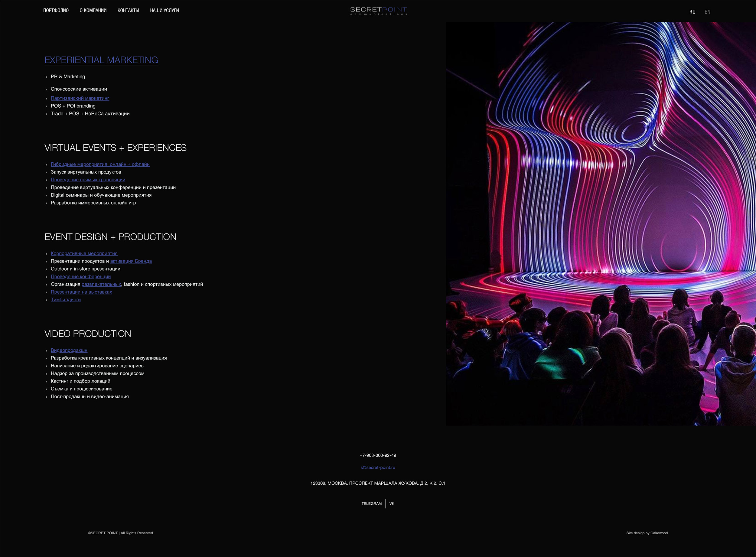Open the Experiential Marketing heading link

pos(101,60)
